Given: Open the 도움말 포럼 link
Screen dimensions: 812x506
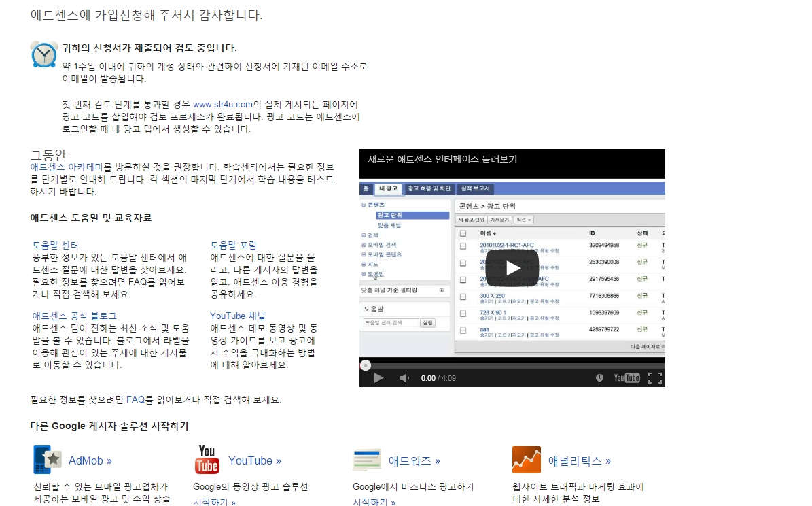Looking at the screenshot, I should (x=233, y=246).
